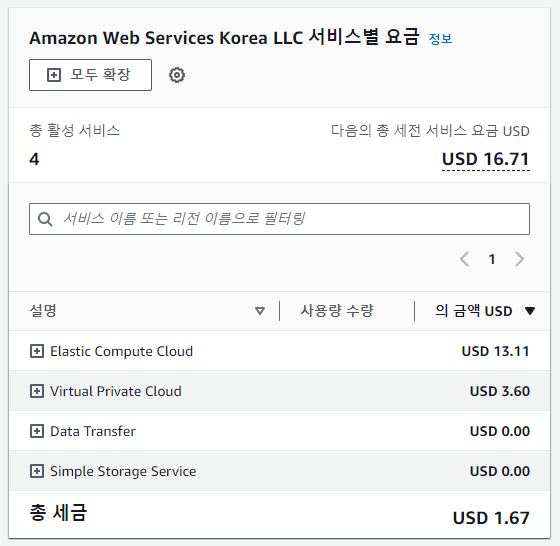This screenshot has width=560, height=546.
Task: Click the 설명 column header label
Action: tap(43, 311)
